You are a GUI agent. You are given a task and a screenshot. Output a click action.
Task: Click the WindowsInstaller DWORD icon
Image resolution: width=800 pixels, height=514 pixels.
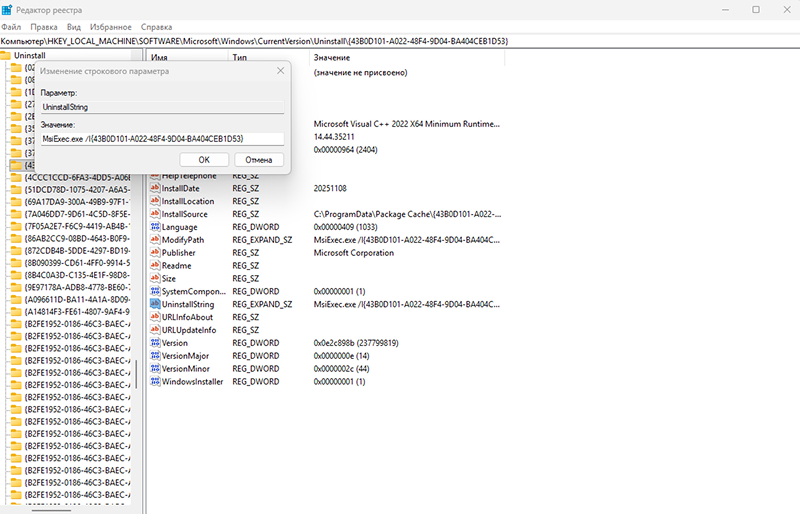coord(154,381)
